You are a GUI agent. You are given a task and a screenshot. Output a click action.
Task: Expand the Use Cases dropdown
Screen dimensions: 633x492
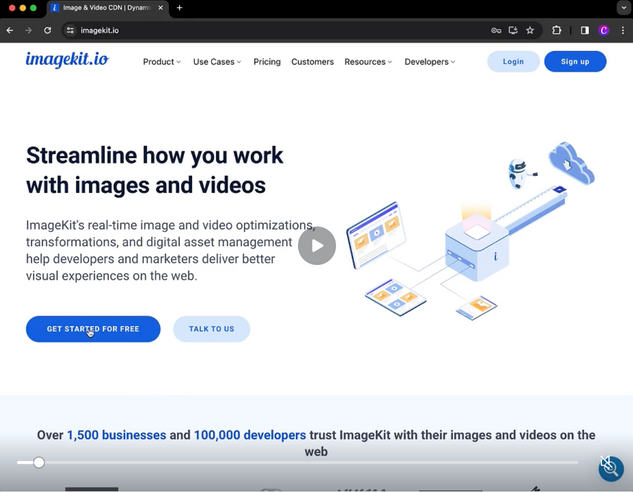tap(217, 62)
